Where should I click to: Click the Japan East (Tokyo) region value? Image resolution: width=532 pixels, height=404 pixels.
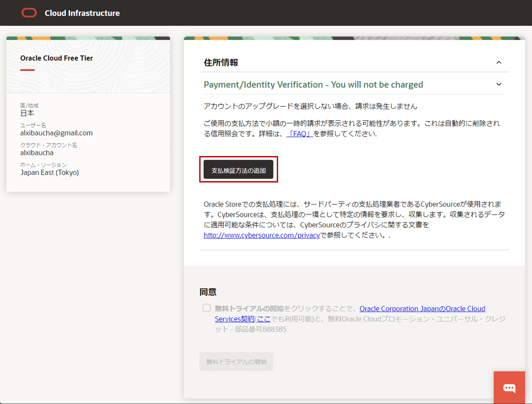(x=49, y=173)
